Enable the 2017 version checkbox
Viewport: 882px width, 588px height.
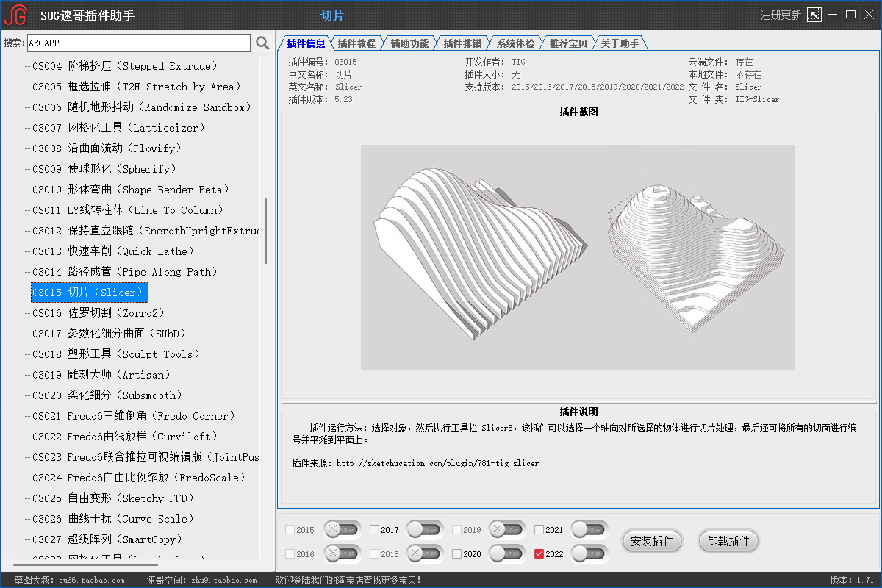(x=375, y=530)
